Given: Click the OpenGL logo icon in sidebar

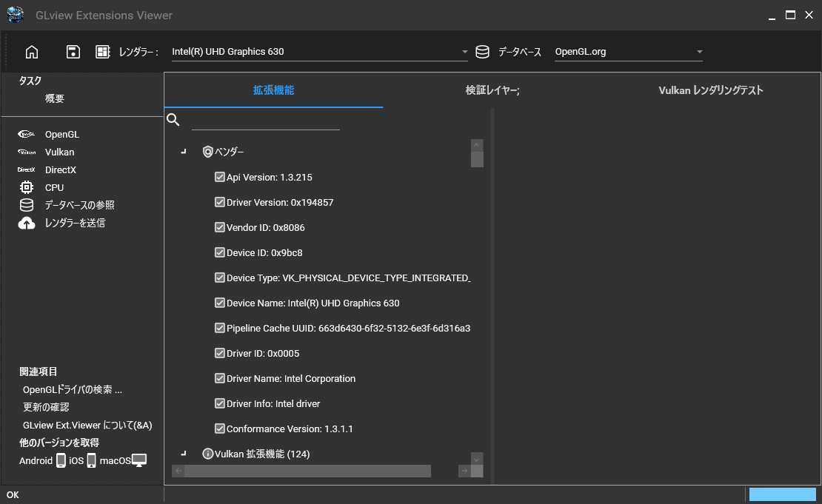Looking at the screenshot, I should (x=26, y=134).
